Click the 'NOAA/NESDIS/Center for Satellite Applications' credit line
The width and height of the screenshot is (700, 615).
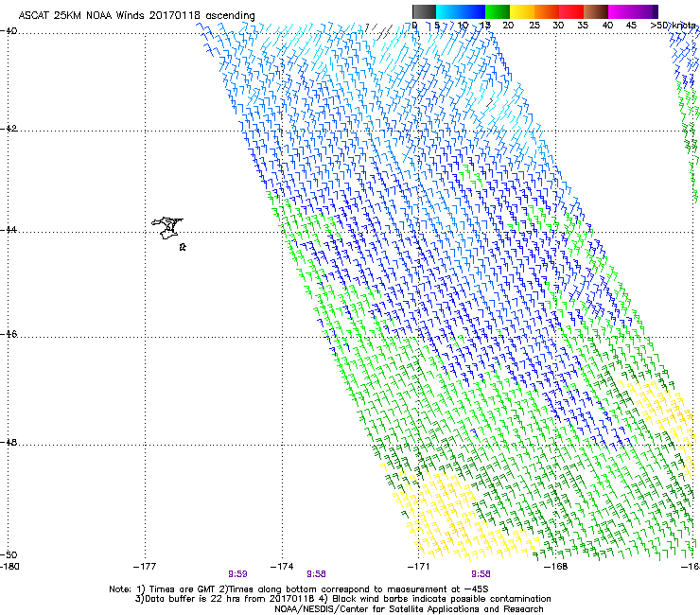point(409,609)
